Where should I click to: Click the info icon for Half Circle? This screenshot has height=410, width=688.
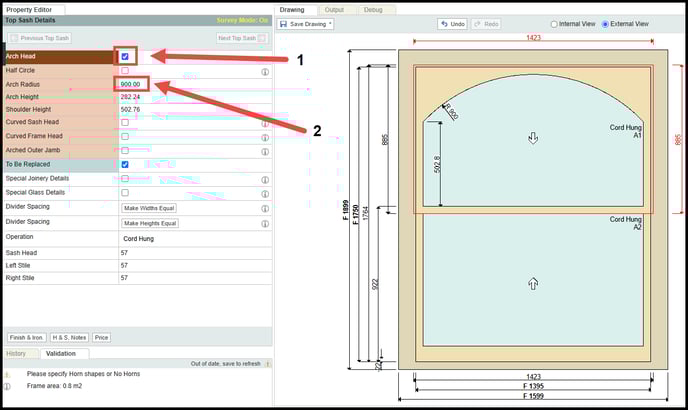(x=265, y=72)
